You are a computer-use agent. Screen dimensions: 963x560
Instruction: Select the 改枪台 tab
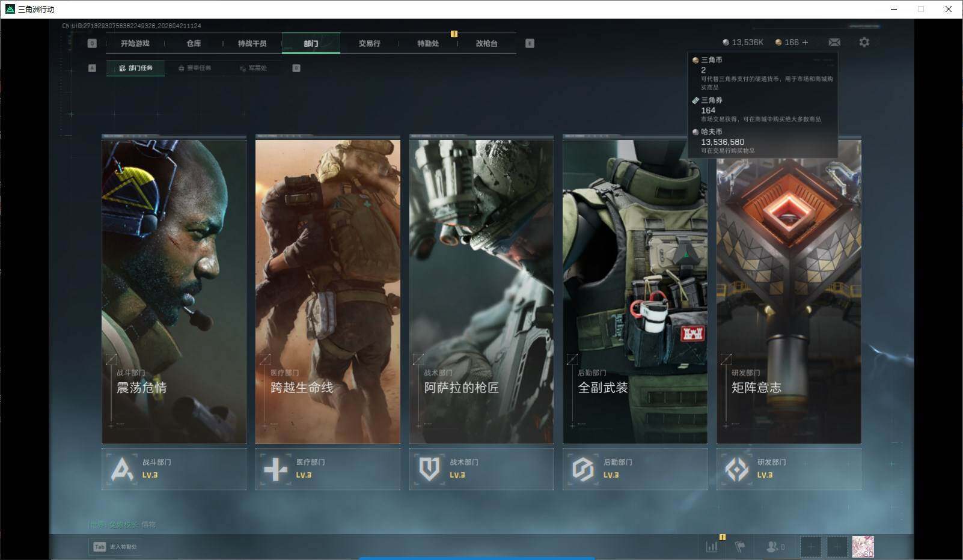pos(486,43)
